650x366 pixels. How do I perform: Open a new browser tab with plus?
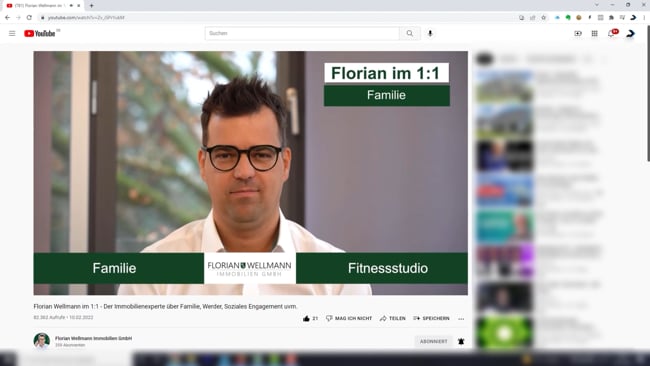pyautogui.click(x=91, y=5)
